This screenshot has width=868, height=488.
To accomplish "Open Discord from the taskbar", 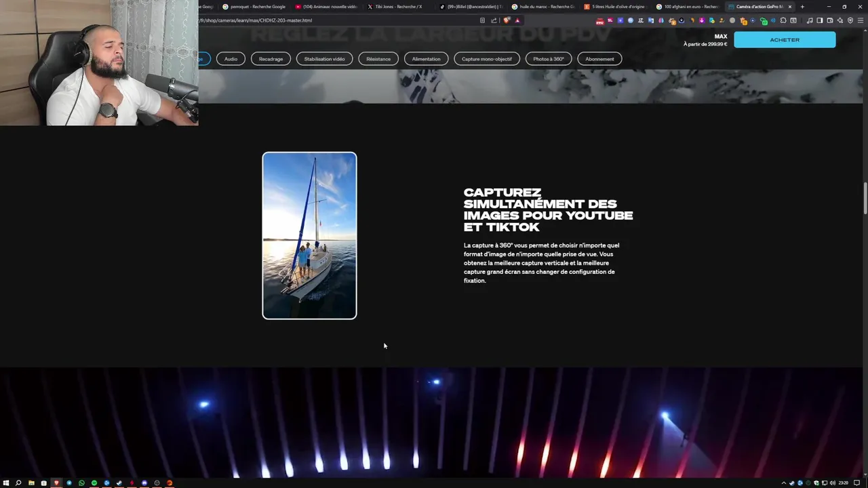I will [144, 483].
